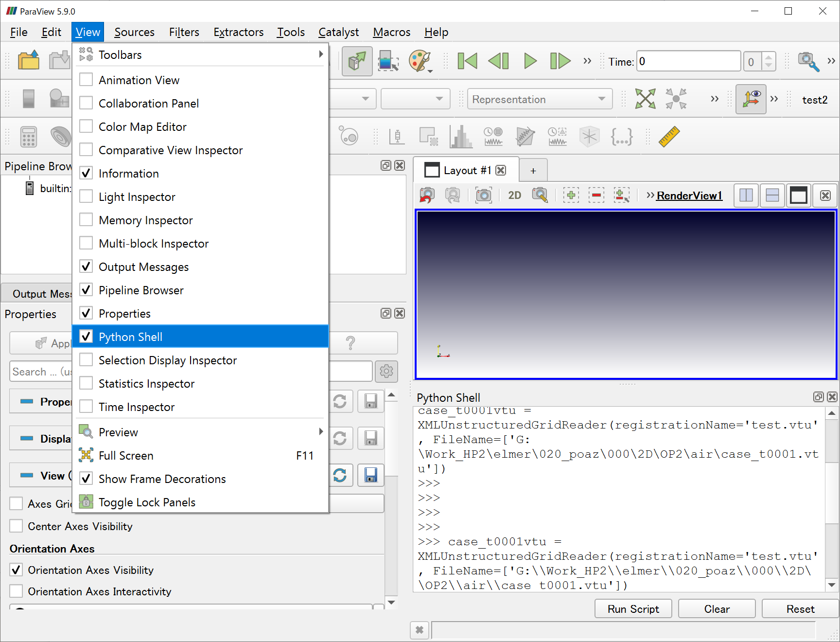Open the Representation dropdown
This screenshot has width=840, height=642.
tap(539, 99)
